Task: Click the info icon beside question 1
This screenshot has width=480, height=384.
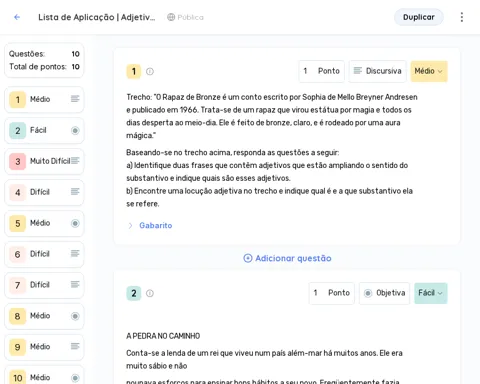Action: 150,71
